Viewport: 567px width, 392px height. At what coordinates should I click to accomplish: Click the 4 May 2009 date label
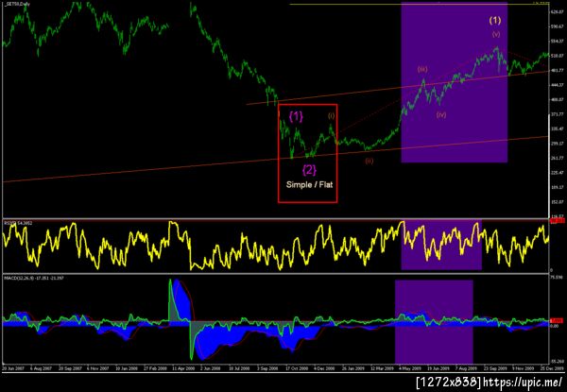pos(410,368)
